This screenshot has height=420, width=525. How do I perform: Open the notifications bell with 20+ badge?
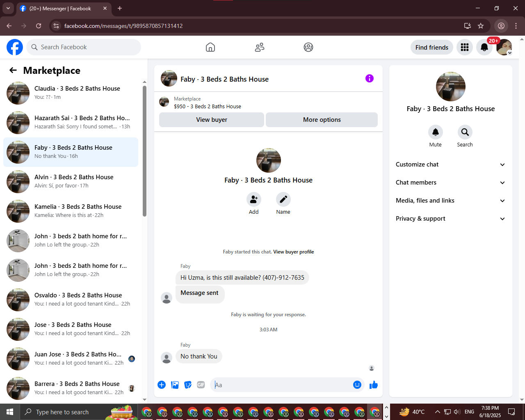[484, 47]
